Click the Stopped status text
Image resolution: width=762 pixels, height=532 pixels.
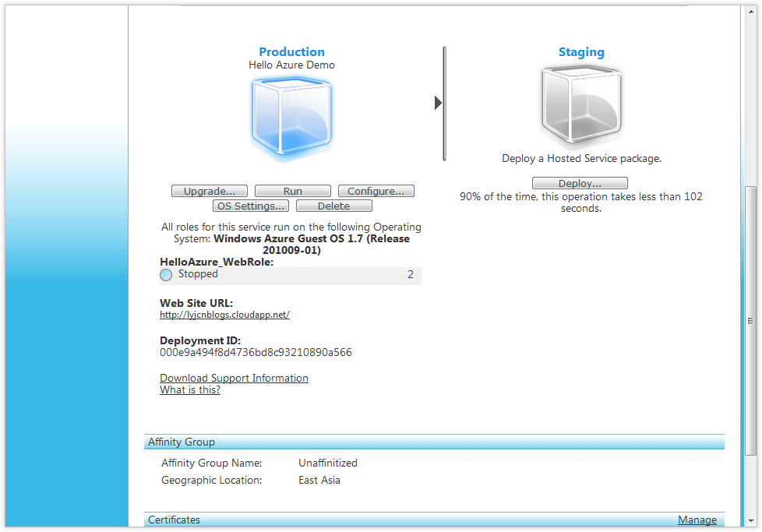[x=198, y=274]
